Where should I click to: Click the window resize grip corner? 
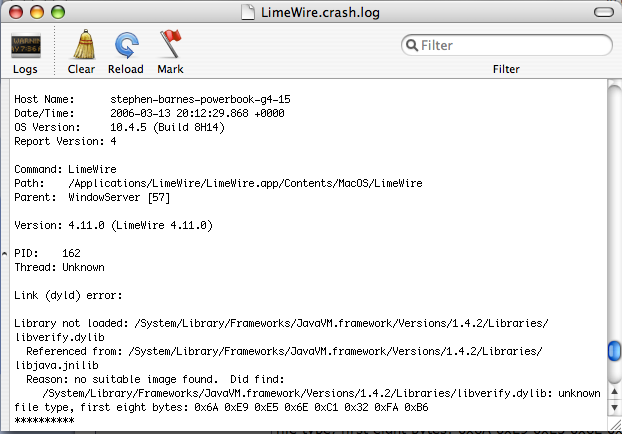click(x=615, y=424)
